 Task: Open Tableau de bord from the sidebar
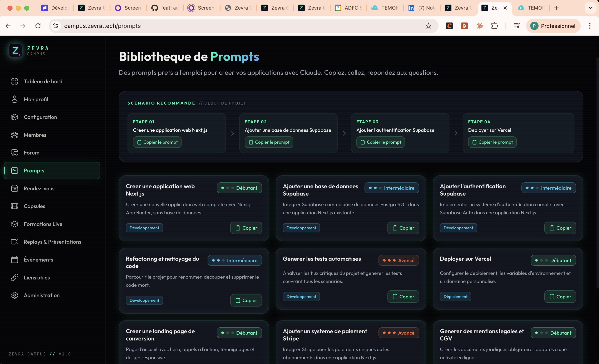(x=43, y=81)
